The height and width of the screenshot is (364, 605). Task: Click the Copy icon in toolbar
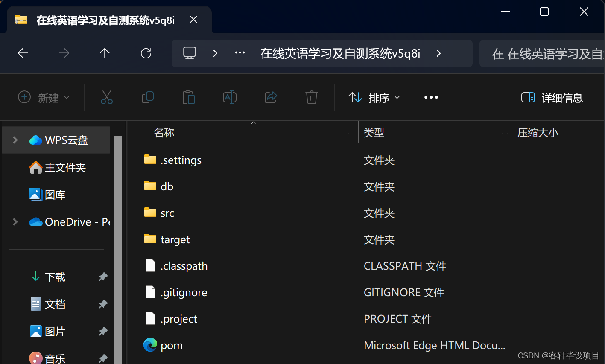148,98
